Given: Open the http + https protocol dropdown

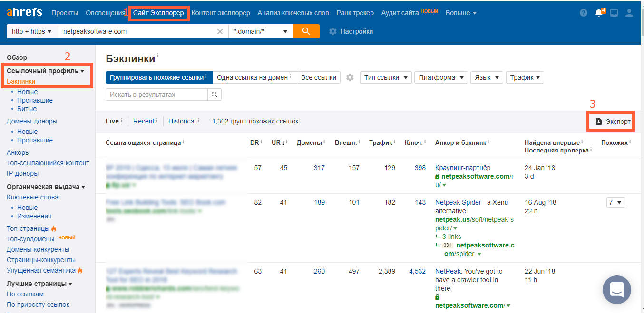Looking at the screenshot, I should (32, 31).
